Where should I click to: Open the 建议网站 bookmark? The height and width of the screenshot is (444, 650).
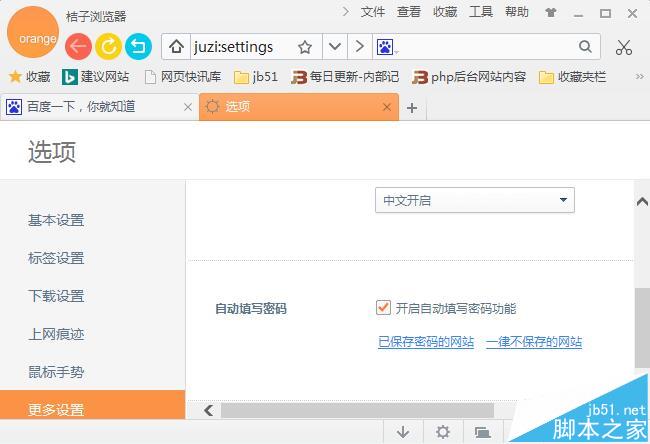tap(95, 77)
